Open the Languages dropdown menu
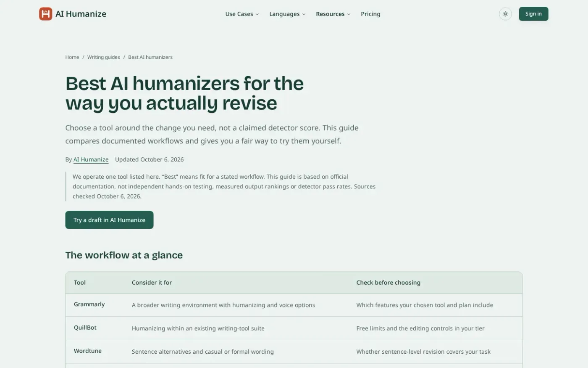Screen dimensions: 588x368 (287, 14)
